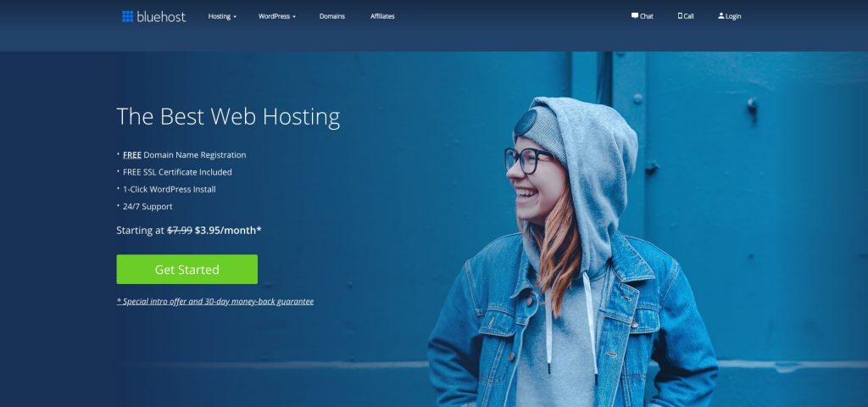Click the underlined FREE domain text
The image size is (868, 407).
(x=131, y=155)
